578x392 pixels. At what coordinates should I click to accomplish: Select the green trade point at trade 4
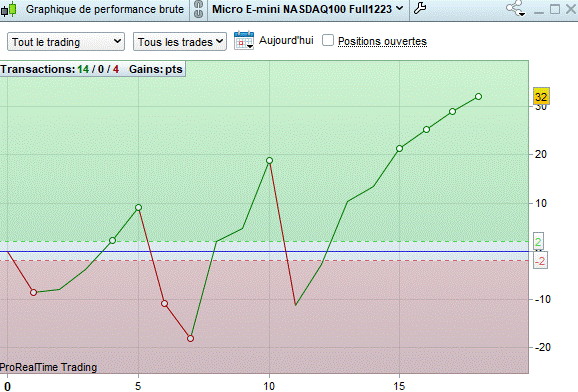[112, 240]
